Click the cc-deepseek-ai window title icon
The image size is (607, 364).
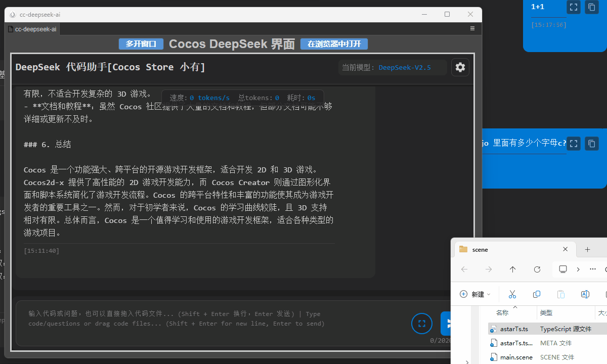pos(13,15)
